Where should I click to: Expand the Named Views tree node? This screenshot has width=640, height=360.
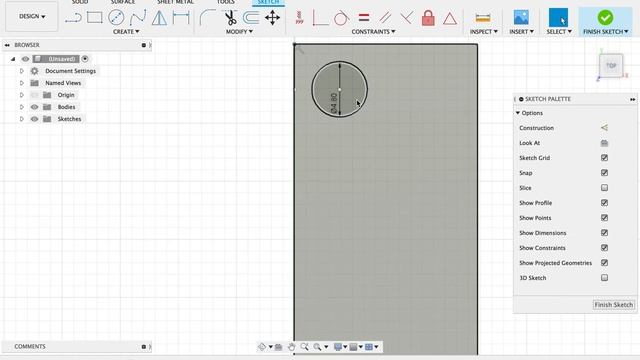[22, 83]
